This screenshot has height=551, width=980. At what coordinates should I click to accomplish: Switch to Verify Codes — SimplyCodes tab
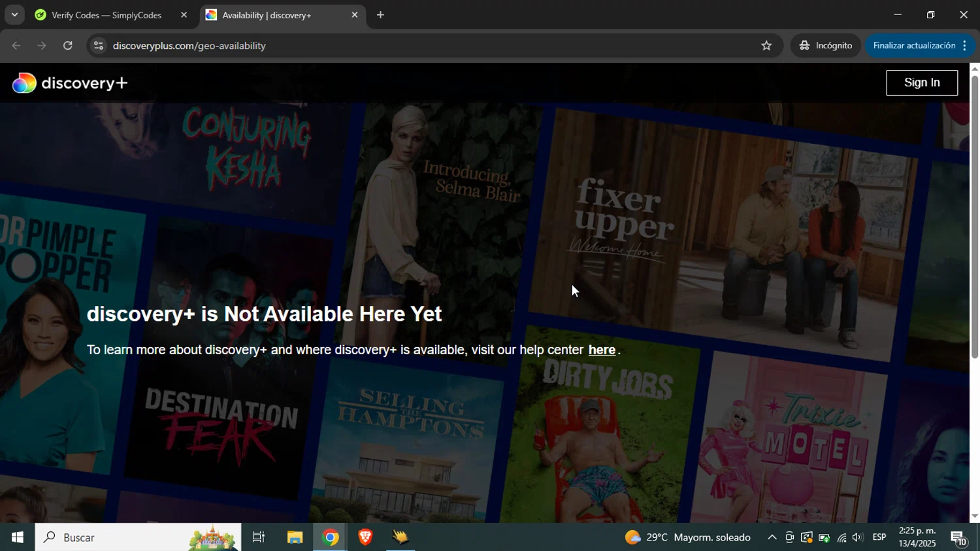(x=106, y=15)
